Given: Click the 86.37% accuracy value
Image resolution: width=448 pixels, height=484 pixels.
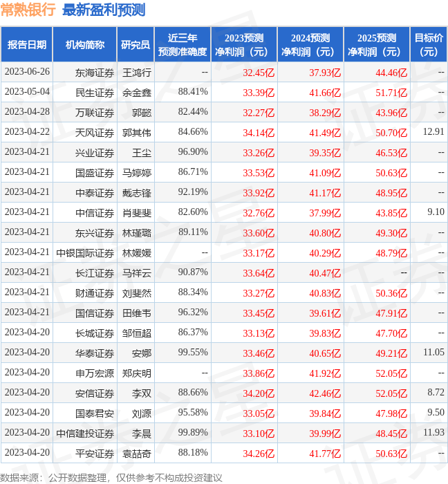Looking at the screenshot, I should [x=193, y=333].
